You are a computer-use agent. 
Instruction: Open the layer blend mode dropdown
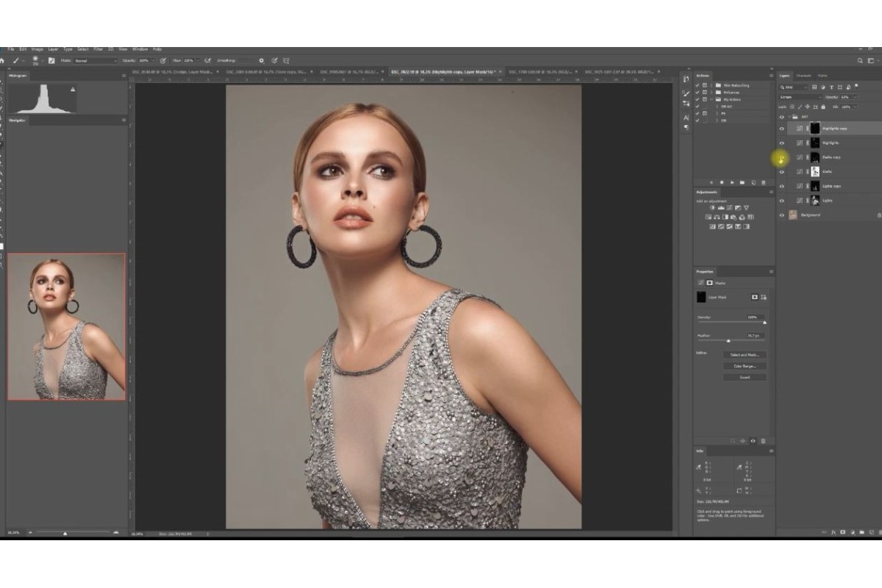pyautogui.click(x=800, y=97)
